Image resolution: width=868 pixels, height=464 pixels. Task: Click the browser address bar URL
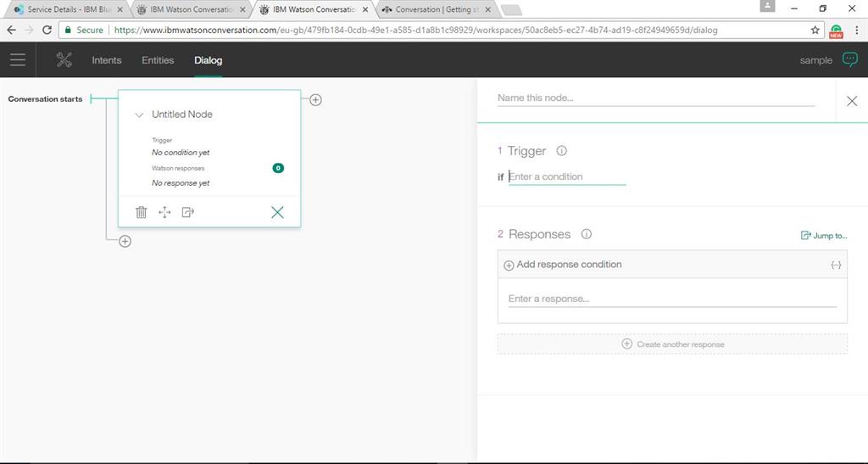pyautogui.click(x=415, y=30)
